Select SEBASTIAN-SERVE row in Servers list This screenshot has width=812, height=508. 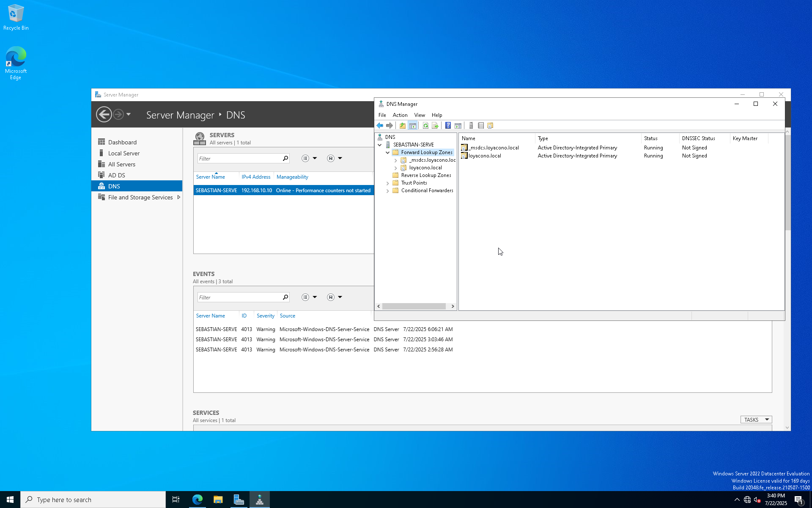click(x=283, y=190)
